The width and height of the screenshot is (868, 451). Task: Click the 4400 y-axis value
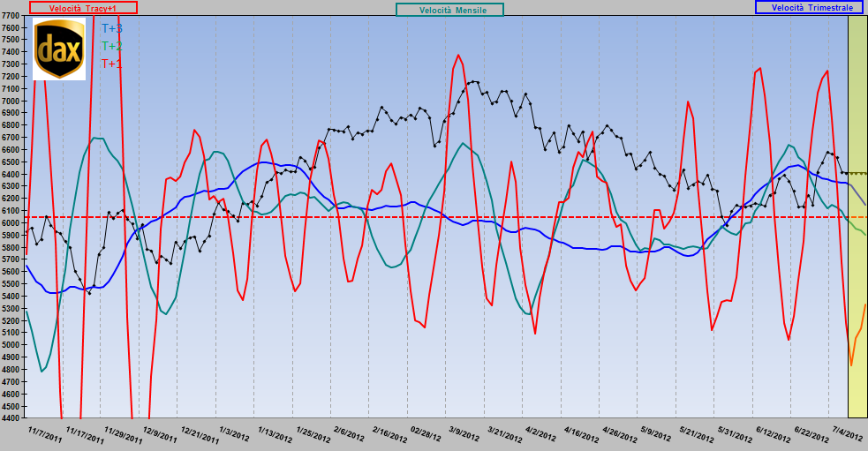[x=11, y=417]
